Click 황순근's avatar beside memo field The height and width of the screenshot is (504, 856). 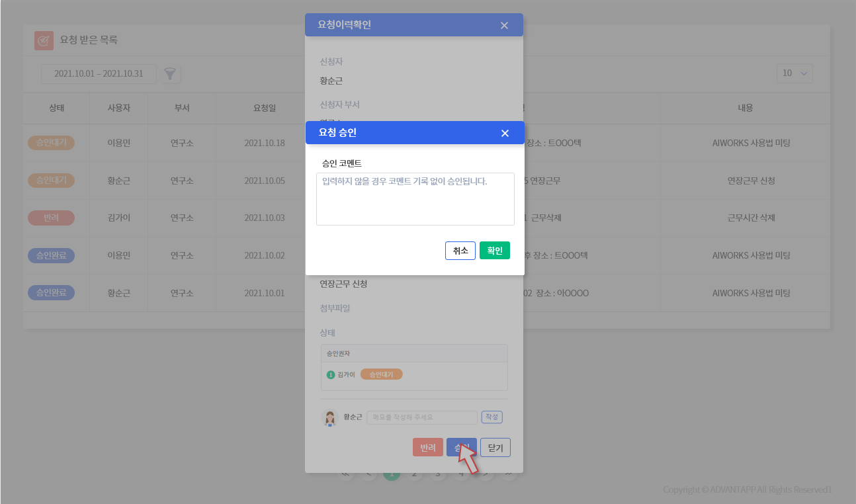329,418
